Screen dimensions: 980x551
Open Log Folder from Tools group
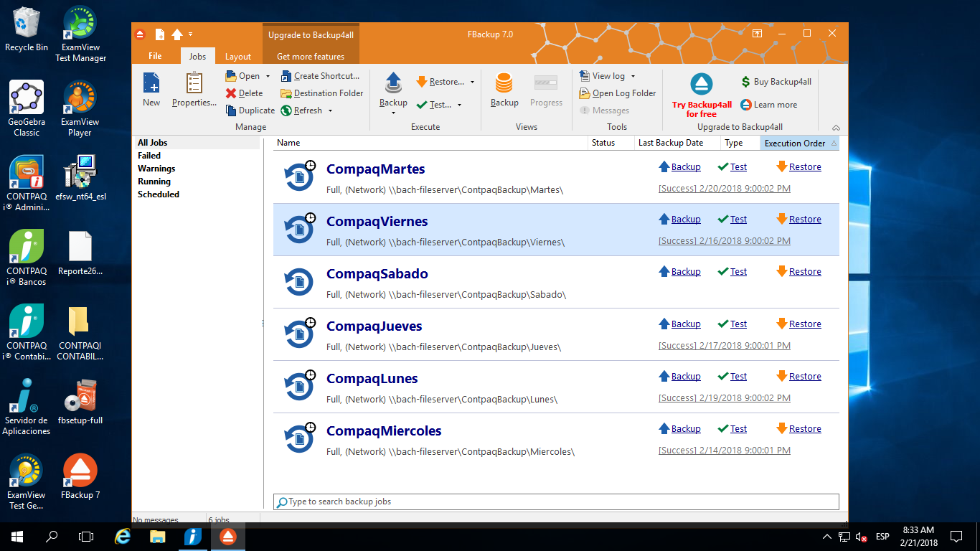[x=618, y=93]
